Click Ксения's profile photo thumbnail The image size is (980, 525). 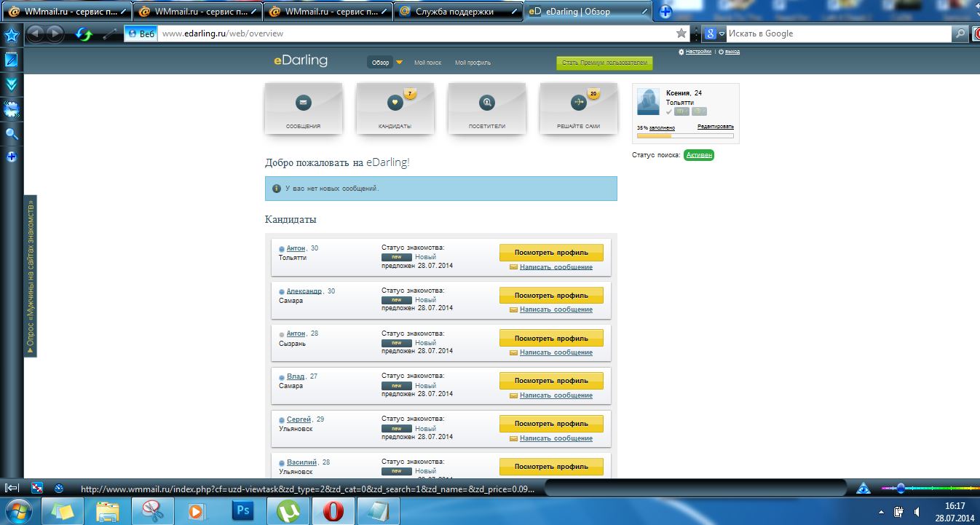(649, 103)
